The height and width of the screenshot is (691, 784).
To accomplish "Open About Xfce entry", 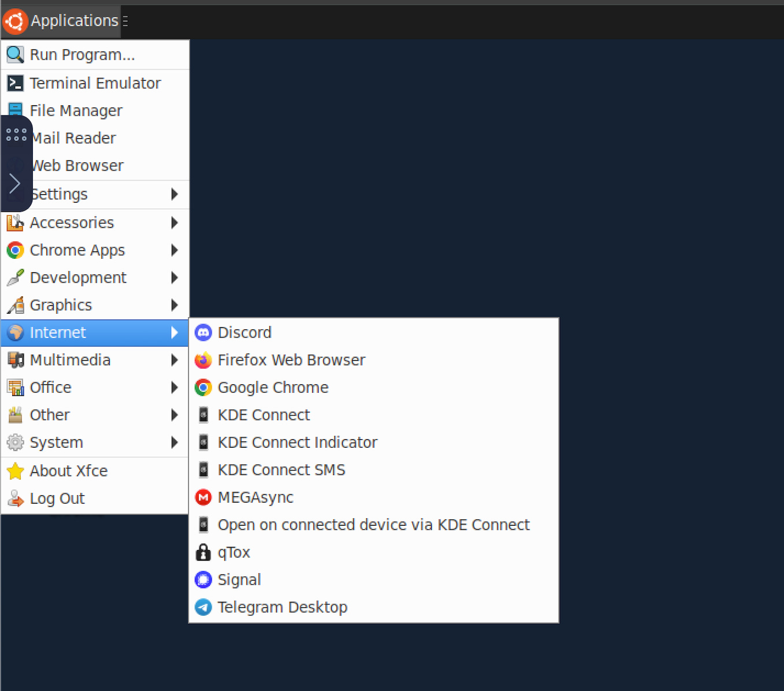I will 95,471.
